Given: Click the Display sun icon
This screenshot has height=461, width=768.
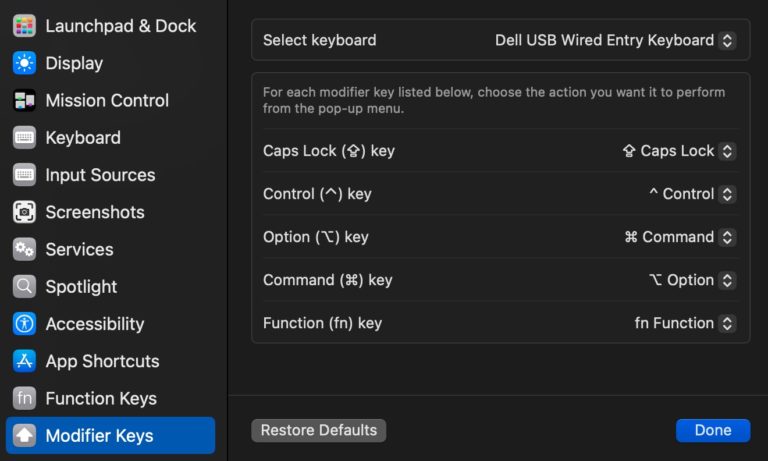Looking at the screenshot, I should (x=24, y=63).
